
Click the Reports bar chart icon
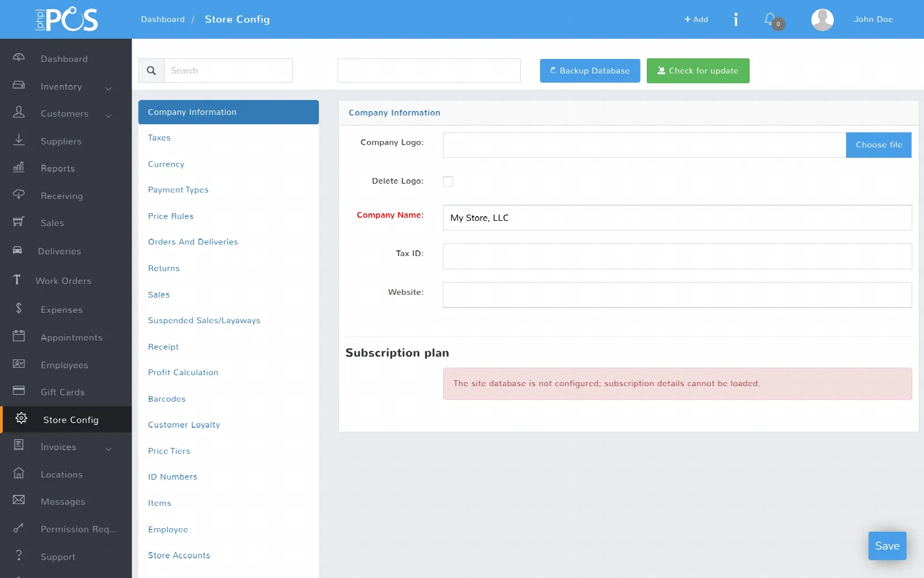19,167
